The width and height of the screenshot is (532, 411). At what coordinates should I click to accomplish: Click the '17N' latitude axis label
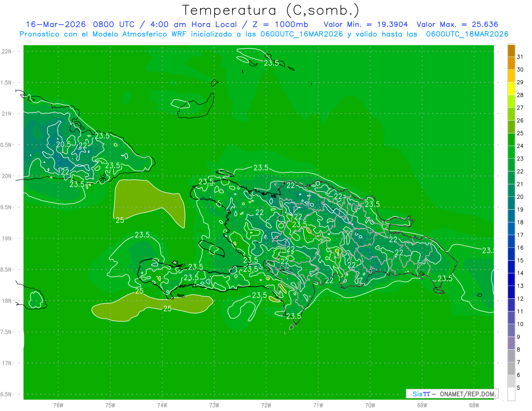coord(7,364)
